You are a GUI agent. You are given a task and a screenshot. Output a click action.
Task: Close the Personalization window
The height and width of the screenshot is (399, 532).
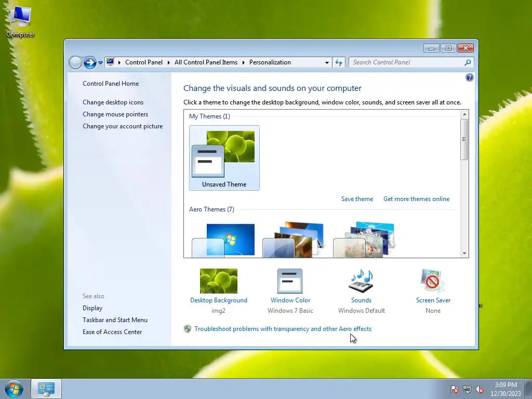coord(465,48)
